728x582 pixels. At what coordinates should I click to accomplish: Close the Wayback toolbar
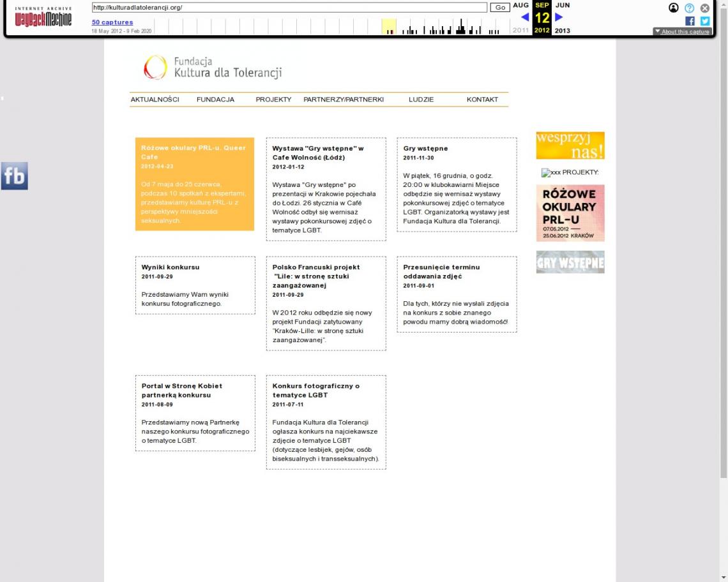coord(705,8)
